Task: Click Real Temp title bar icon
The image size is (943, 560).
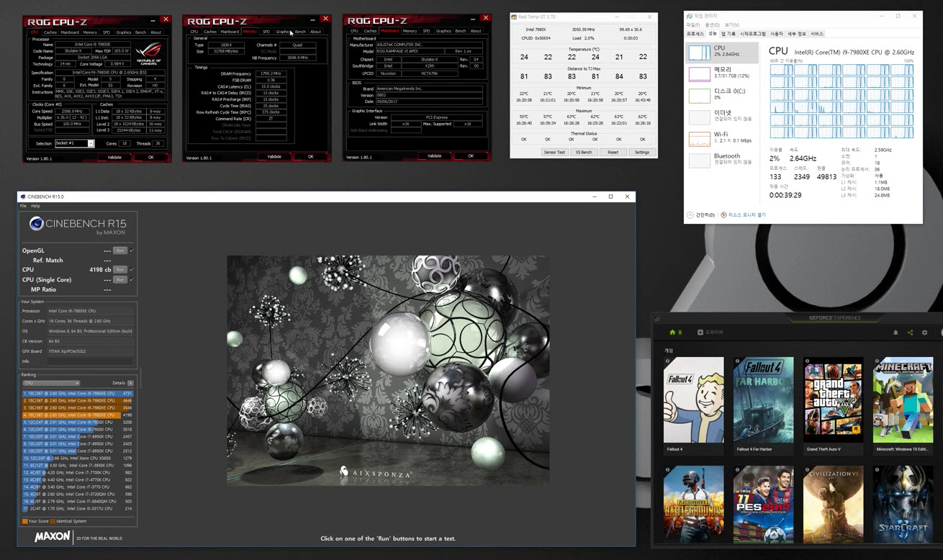Action: [x=515, y=17]
